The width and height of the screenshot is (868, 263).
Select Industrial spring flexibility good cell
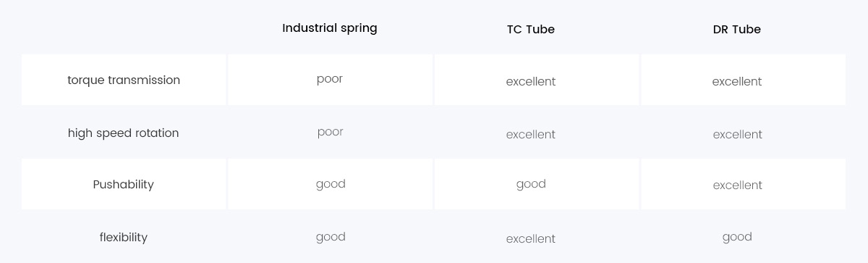coord(330,237)
